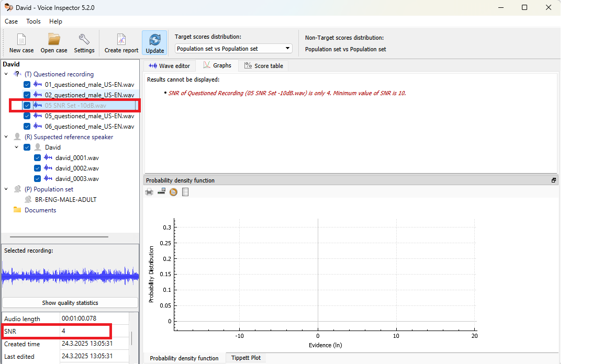Screen dimensions: 603x364
Task: Uncheck the 05 SNR Set -10dB.wav checkbox
Action: [27, 105]
